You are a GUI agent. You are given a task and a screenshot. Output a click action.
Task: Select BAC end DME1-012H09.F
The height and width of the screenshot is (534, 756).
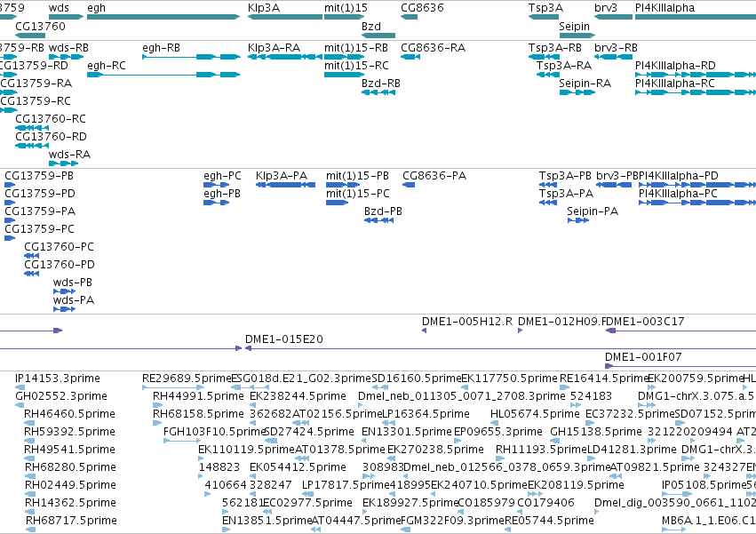(563, 322)
